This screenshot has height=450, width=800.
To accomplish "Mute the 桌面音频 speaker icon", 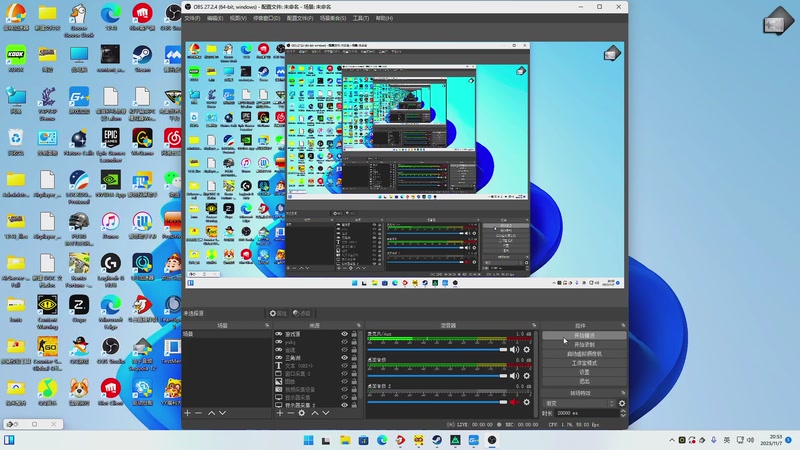I will coord(514,376).
